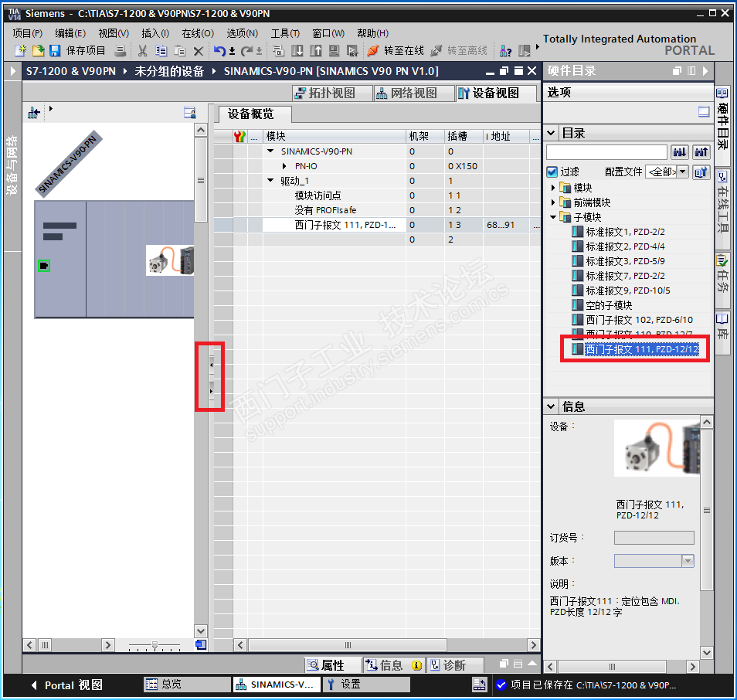Collapse the 目录 section

point(551,133)
